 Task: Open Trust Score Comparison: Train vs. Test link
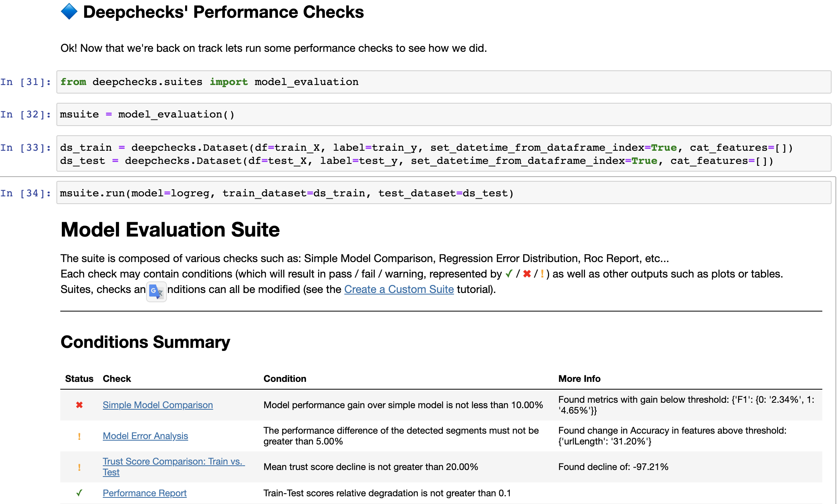(x=174, y=467)
